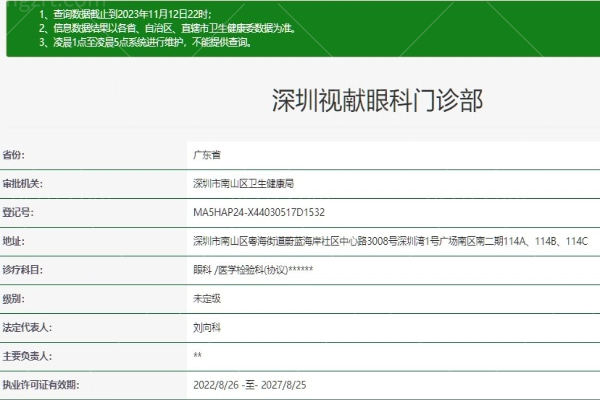Click notice line 3 about 凌晨1点至凌晨5点系统进行维护

pos(146,42)
